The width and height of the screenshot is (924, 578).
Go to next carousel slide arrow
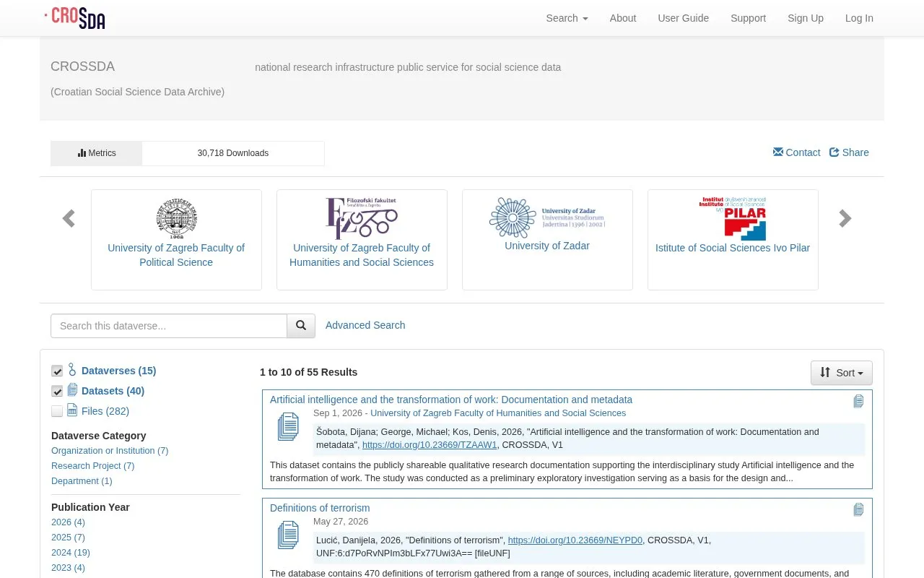[845, 218]
